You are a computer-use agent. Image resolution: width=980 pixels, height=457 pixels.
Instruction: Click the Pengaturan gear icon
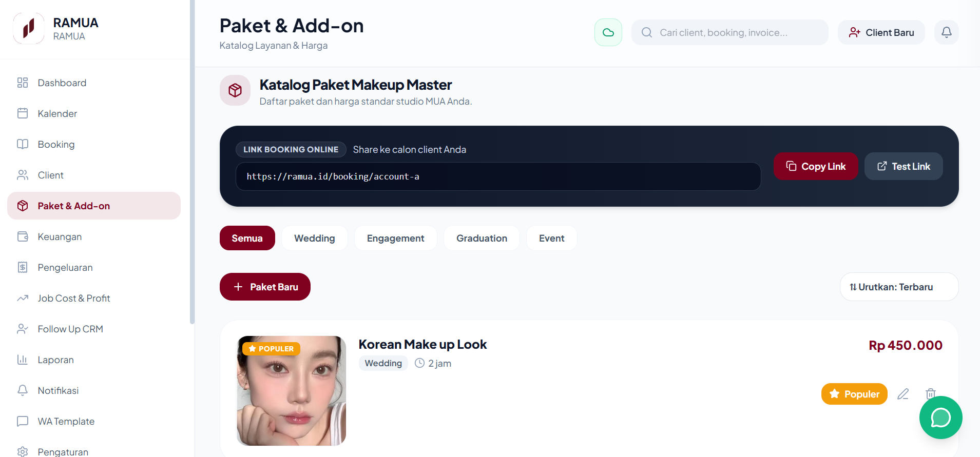pyautogui.click(x=23, y=451)
